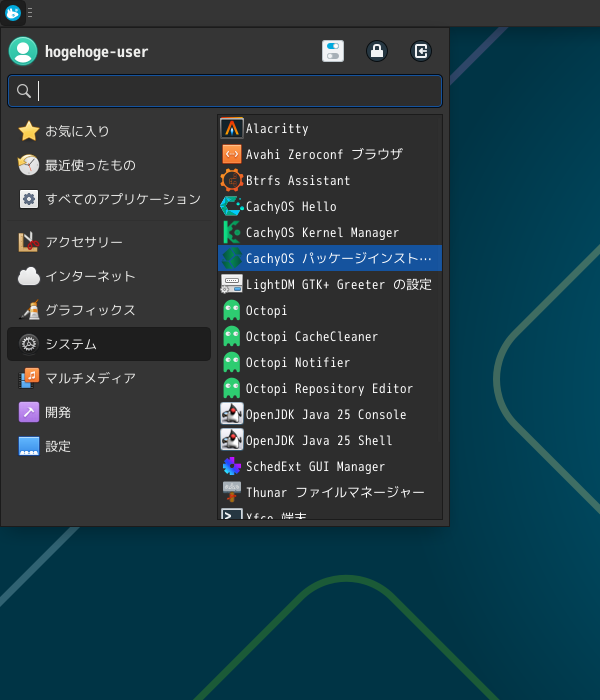
Task: Click the Octopi ghost icon
Action: (x=232, y=310)
